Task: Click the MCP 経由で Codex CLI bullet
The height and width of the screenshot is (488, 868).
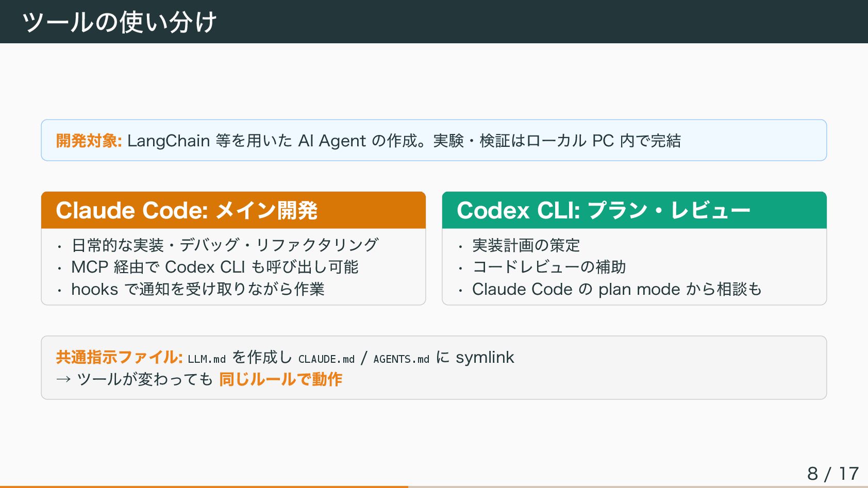Action: click(x=214, y=267)
